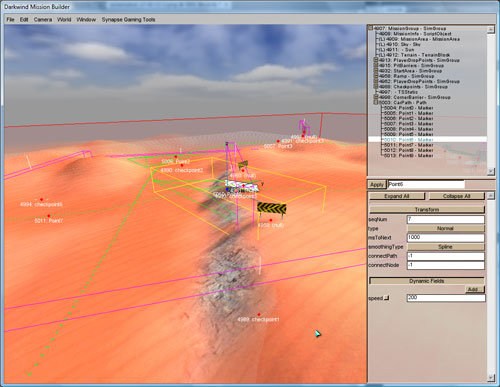Expand the StartArea SimGroup node
This screenshot has width=500, height=387.
tap(375, 71)
